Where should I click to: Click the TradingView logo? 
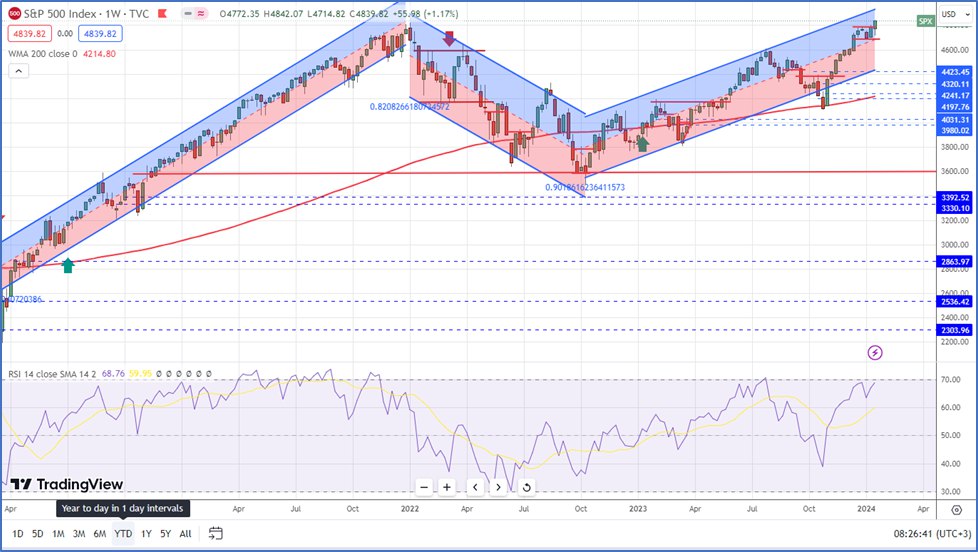pyautogui.click(x=67, y=484)
